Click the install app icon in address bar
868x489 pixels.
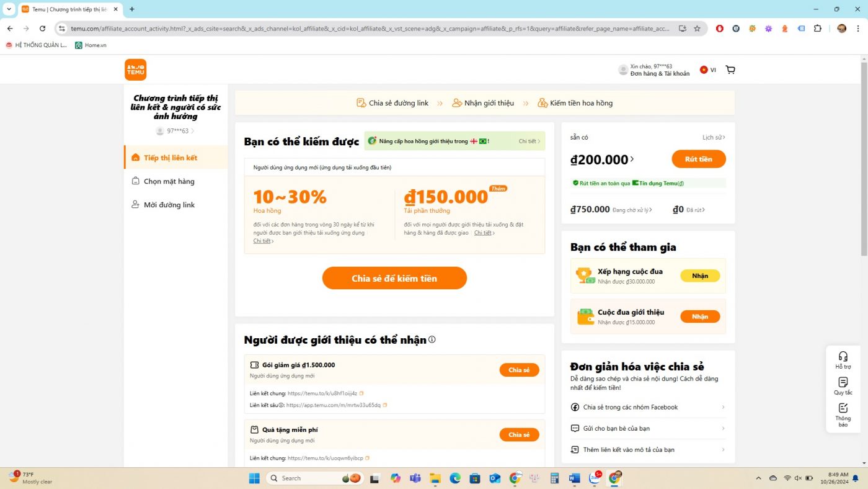point(682,29)
